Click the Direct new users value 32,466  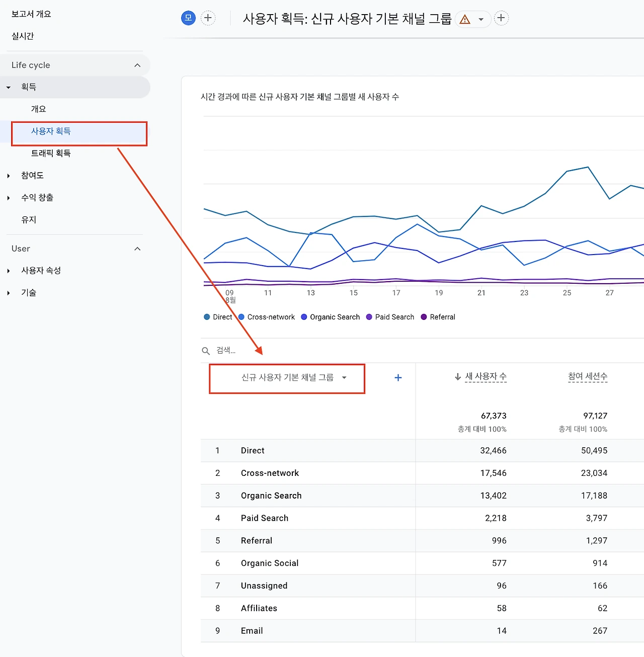pos(493,451)
